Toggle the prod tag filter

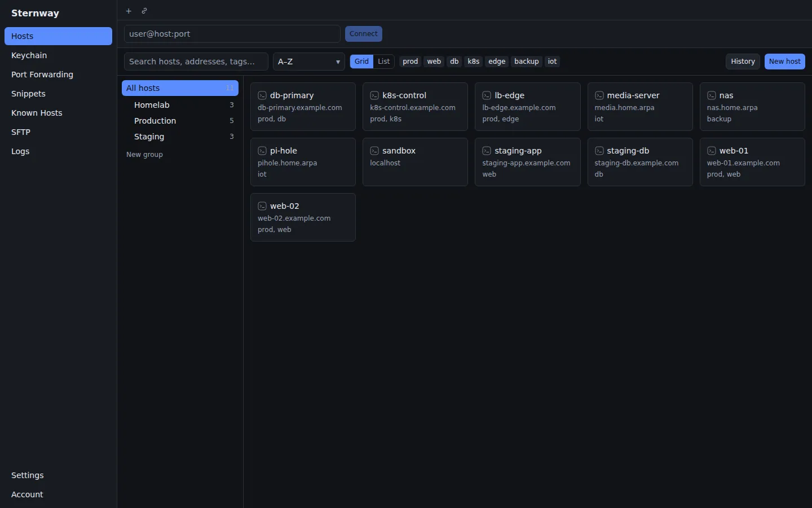411,62
